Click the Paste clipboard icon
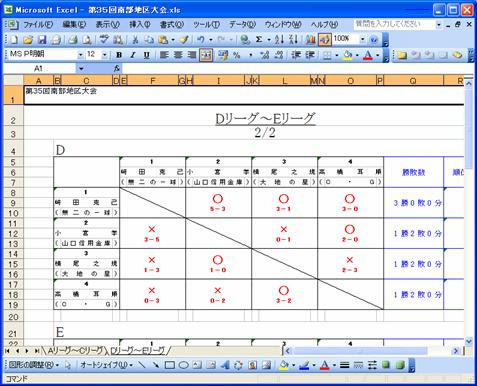This screenshot has width=477, height=386. tap(163, 40)
